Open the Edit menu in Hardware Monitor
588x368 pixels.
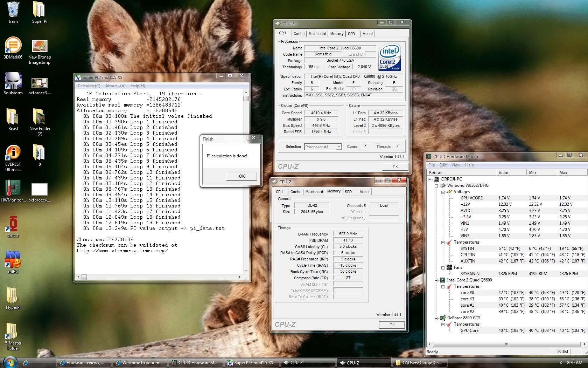pos(443,165)
